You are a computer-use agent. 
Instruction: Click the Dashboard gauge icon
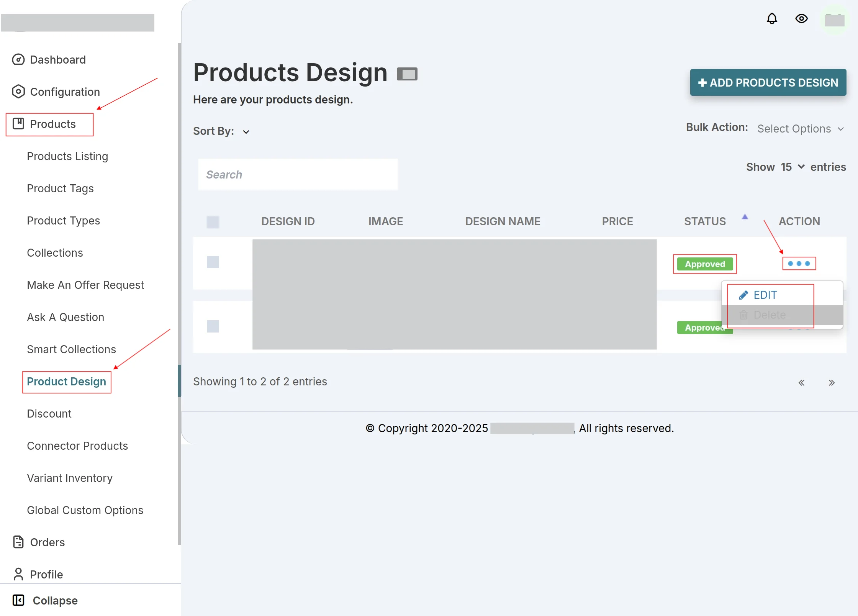[18, 59]
